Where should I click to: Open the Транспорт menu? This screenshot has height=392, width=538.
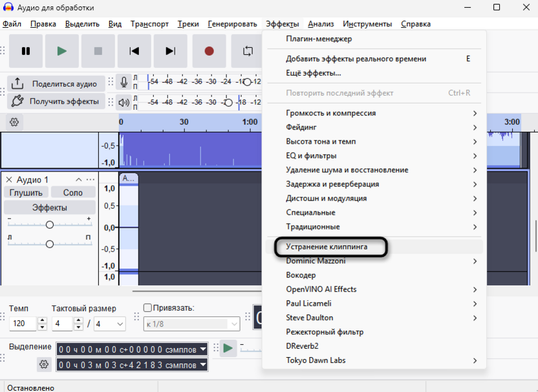pyautogui.click(x=149, y=24)
